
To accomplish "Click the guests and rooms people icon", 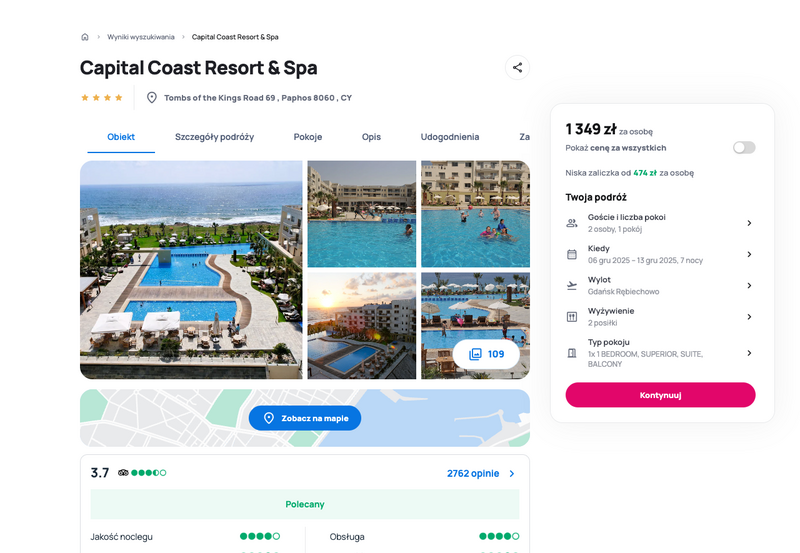I will coord(572,223).
